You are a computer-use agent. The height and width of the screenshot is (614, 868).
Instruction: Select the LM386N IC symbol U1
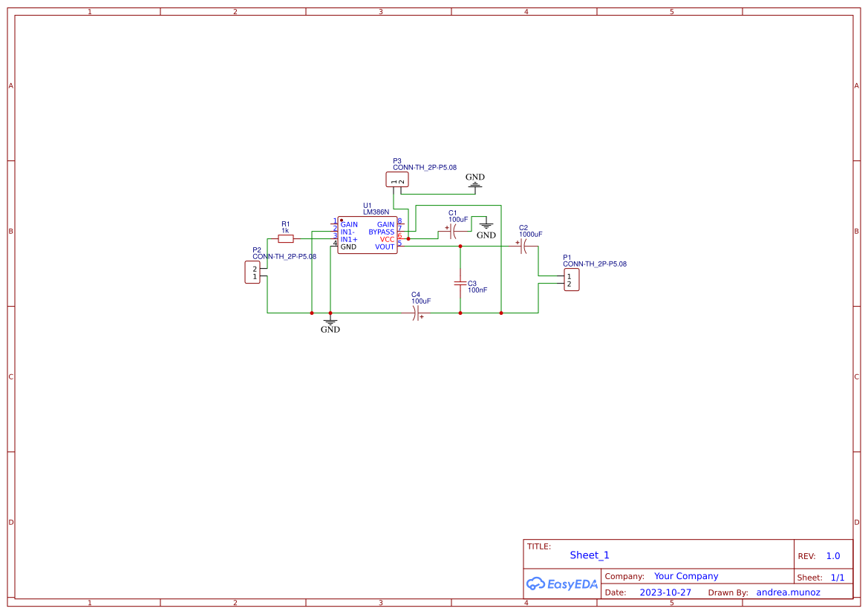[x=367, y=234]
